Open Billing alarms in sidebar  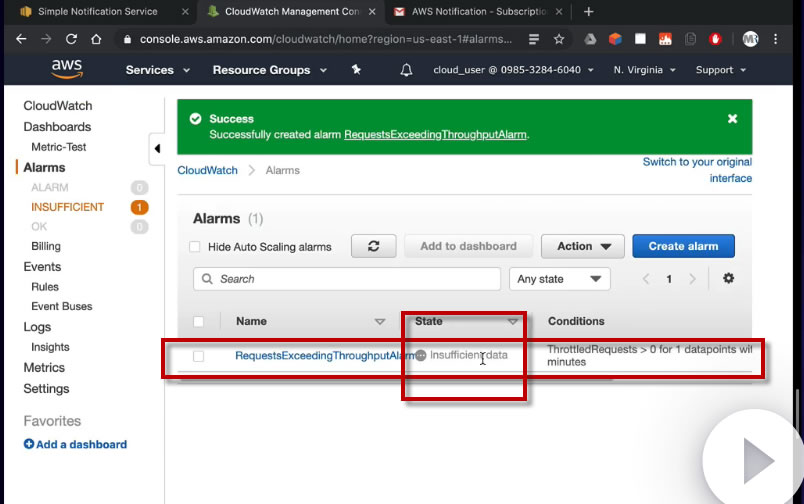pyautogui.click(x=46, y=246)
